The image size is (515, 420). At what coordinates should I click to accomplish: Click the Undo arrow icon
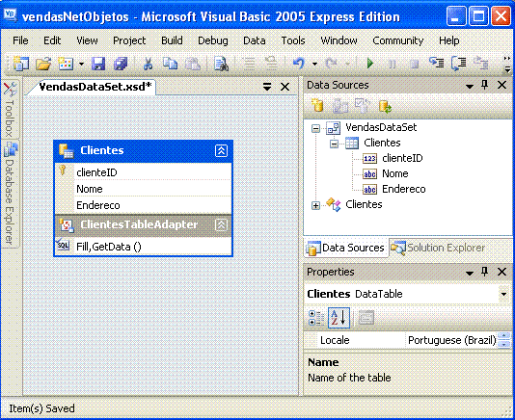tap(299, 63)
